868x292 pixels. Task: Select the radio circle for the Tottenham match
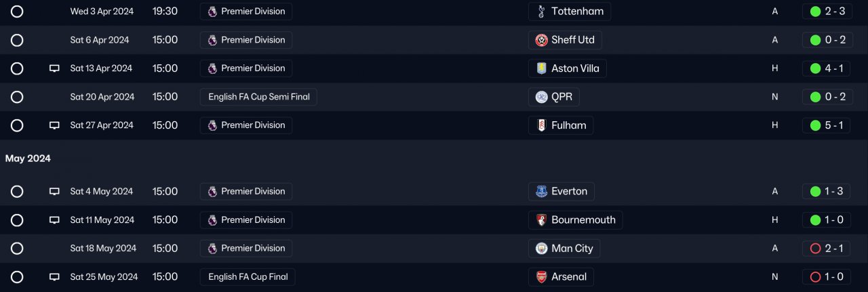coord(17,12)
